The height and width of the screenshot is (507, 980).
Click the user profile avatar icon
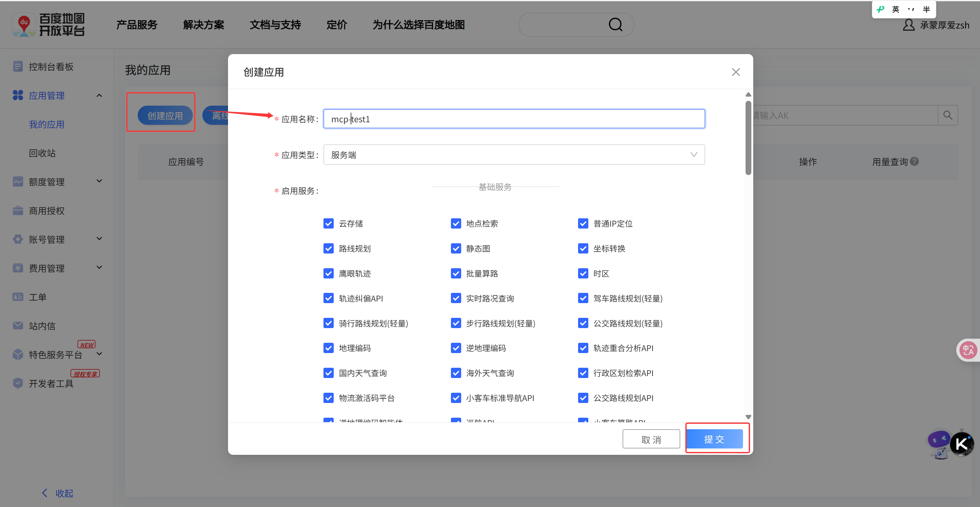[909, 25]
